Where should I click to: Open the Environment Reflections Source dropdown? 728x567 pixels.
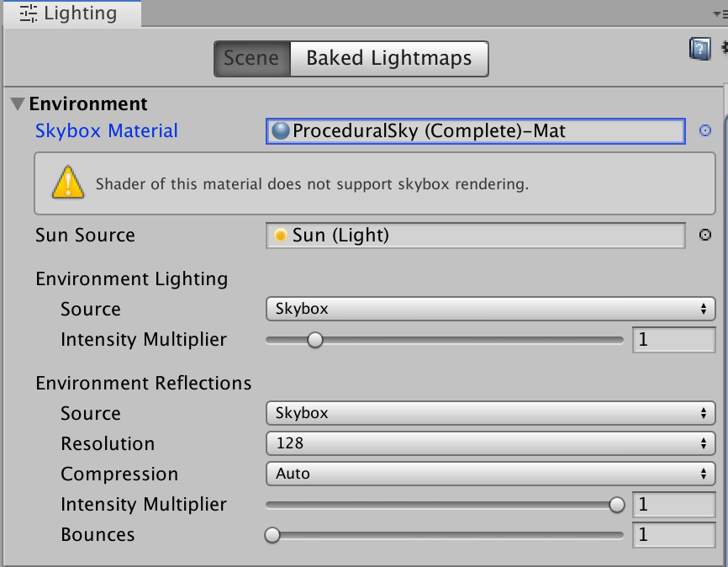click(490, 413)
